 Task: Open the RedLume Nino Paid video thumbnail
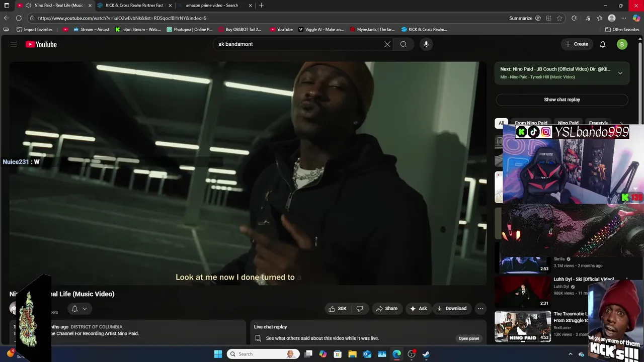pyautogui.click(x=523, y=326)
